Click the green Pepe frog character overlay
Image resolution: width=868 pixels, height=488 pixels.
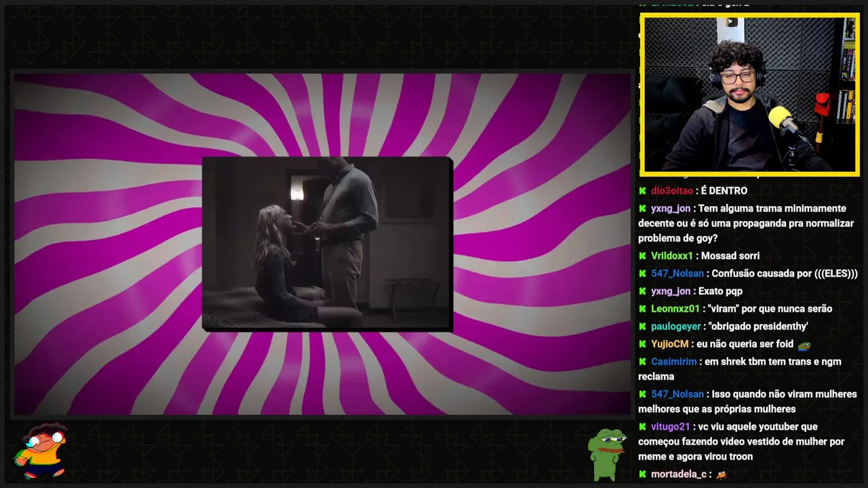coord(606,453)
